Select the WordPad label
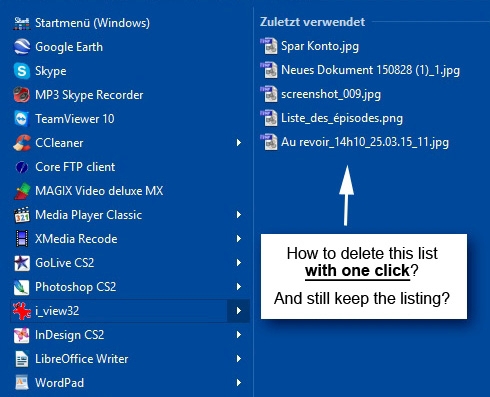The height and width of the screenshot is (397, 490). pos(60,383)
